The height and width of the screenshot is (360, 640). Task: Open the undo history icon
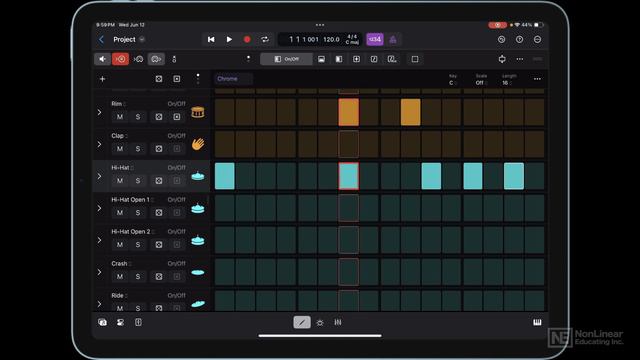pos(501,40)
